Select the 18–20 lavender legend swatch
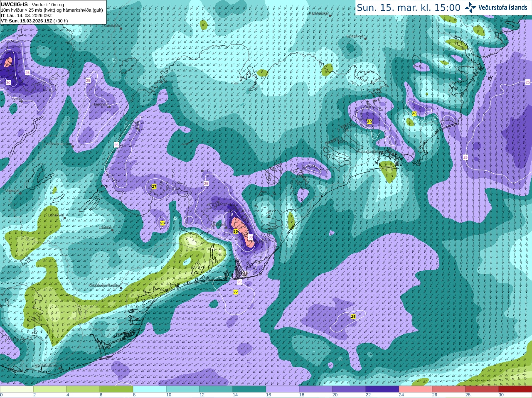 (316, 389)
